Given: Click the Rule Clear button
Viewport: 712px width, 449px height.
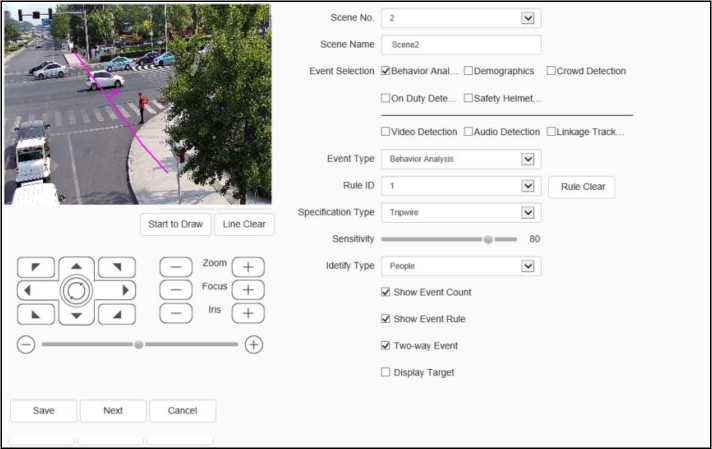Looking at the screenshot, I should pos(581,186).
